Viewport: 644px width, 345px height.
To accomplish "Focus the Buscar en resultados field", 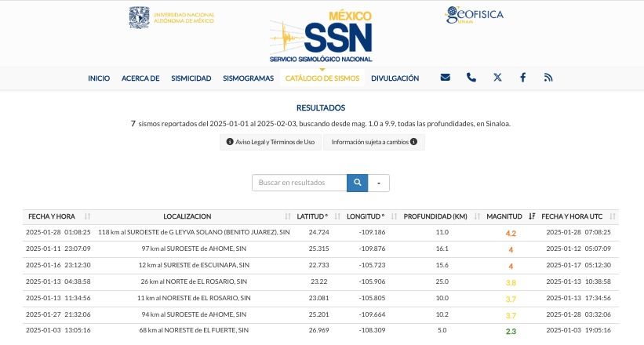I will [x=300, y=183].
